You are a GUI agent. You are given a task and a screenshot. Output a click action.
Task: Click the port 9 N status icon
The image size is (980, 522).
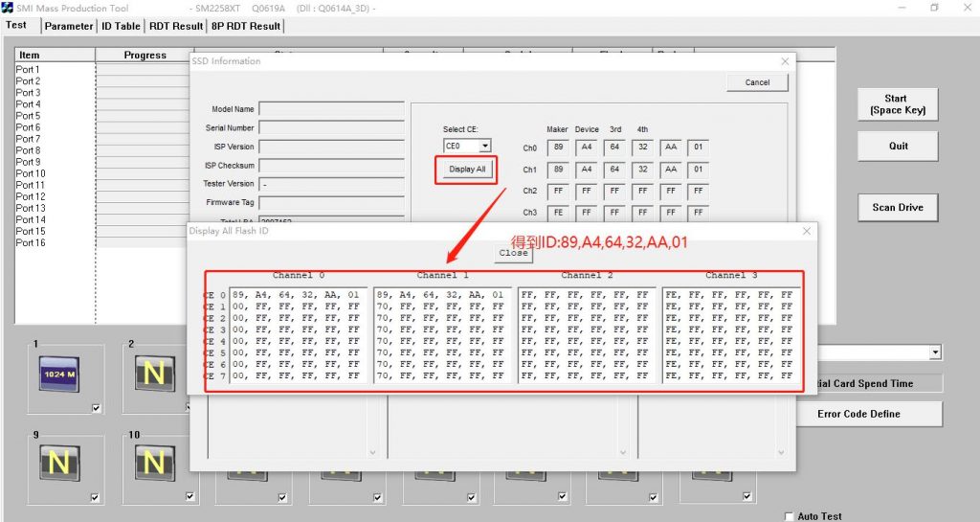coord(59,465)
